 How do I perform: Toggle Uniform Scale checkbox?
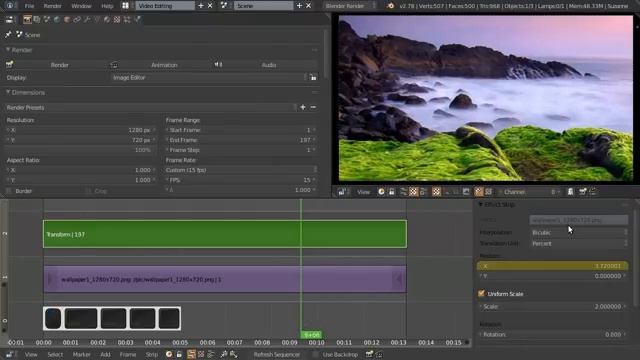(x=482, y=293)
